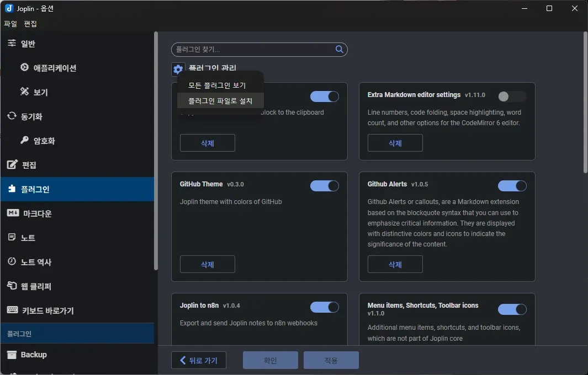
Task: Disable the GitHub Theme plugin
Action: (325, 186)
